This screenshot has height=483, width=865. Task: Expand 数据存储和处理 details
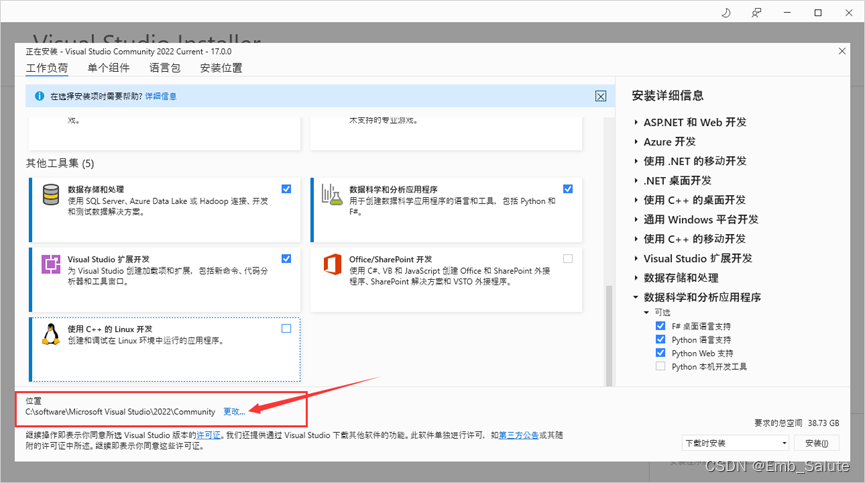[636, 278]
